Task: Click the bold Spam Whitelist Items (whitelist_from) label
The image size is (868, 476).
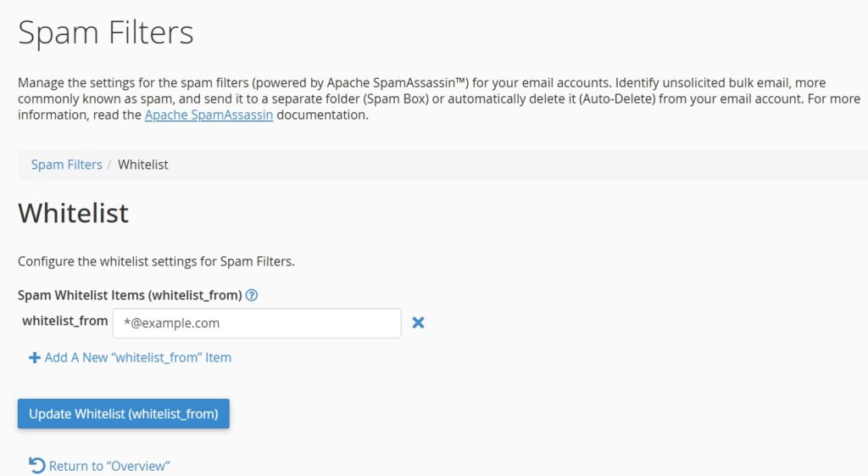Action: [130, 295]
